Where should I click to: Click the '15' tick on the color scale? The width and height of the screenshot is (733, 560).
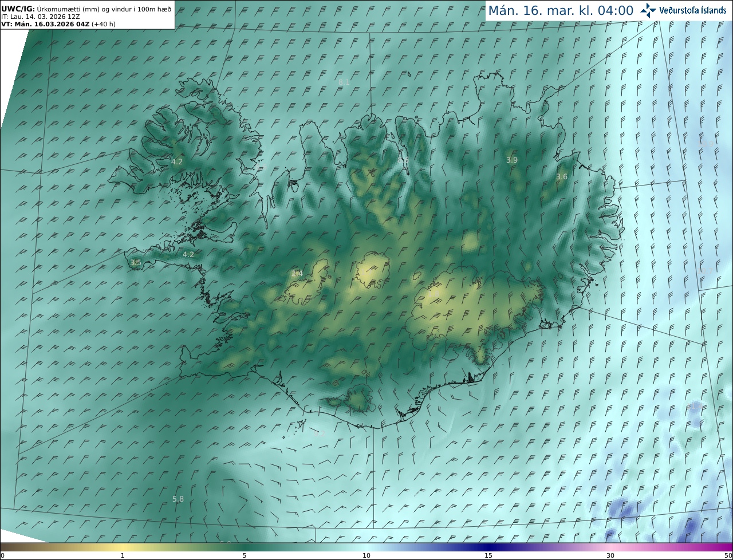point(488,556)
